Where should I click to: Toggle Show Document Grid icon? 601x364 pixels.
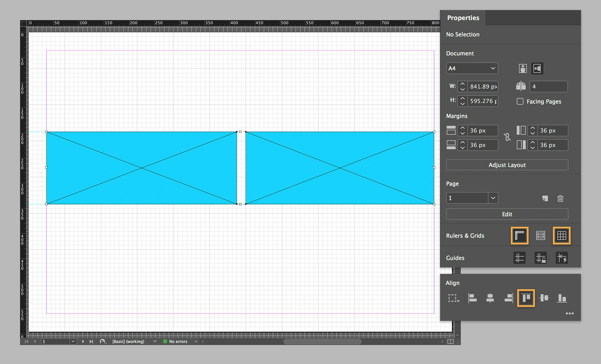pos(562,236)
